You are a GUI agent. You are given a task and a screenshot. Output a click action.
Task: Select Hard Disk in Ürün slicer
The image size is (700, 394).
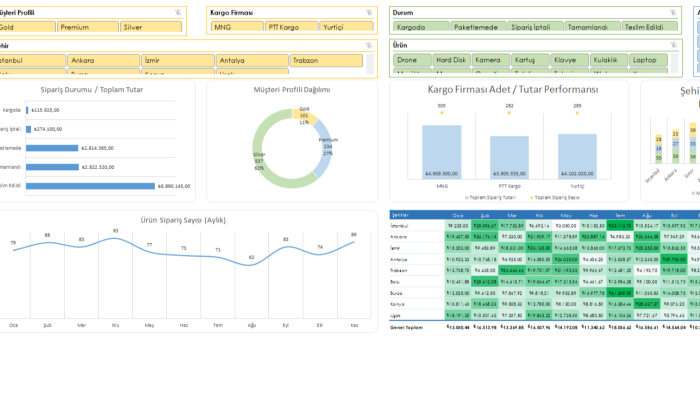tap(451, 60)
